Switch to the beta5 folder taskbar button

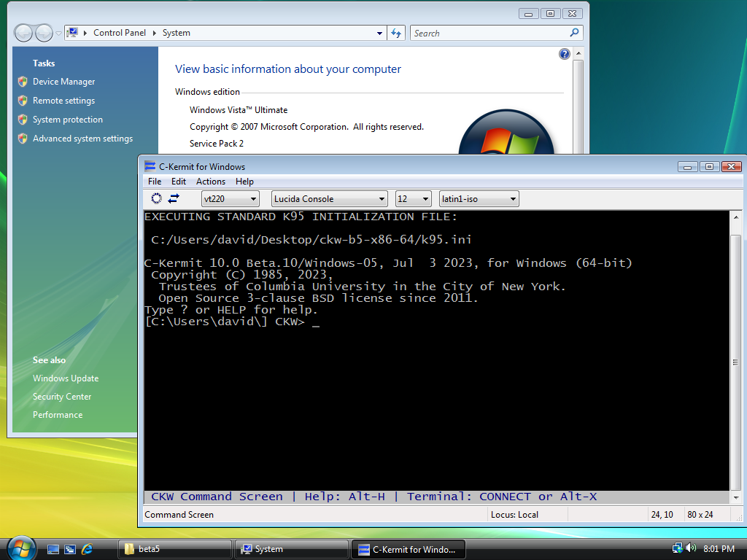coord(174,550)
